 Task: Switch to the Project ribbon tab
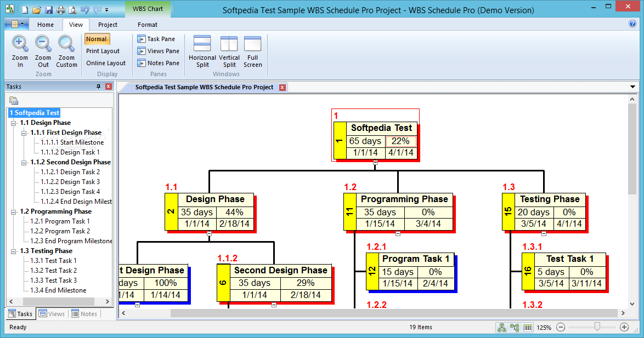108,25
